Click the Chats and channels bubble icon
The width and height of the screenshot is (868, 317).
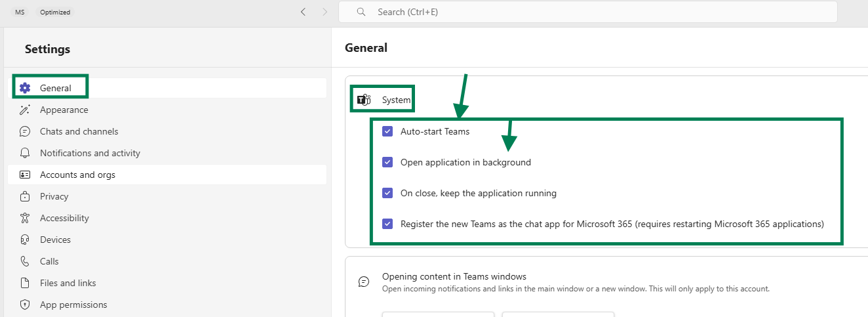[25, 131]
